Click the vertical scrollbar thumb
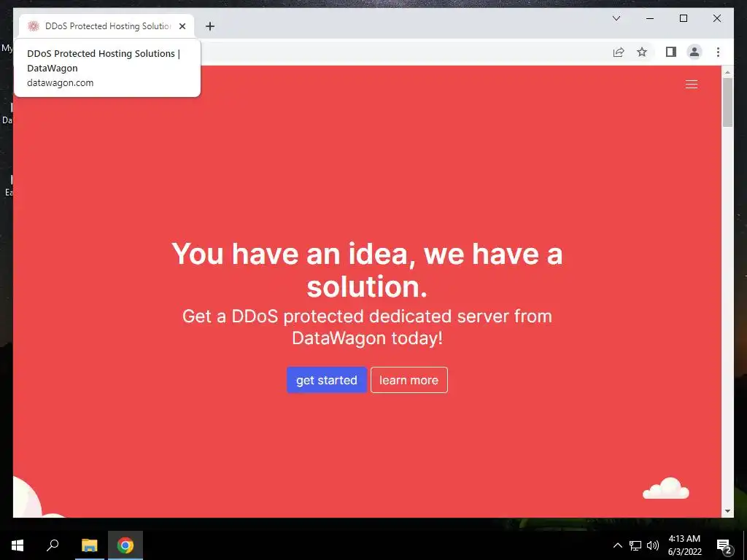The image size is (747, 560). coord(727,102)
